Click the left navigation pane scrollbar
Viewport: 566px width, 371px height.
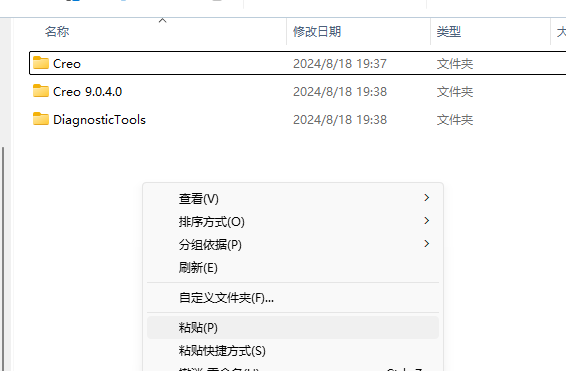pos(3,258)
